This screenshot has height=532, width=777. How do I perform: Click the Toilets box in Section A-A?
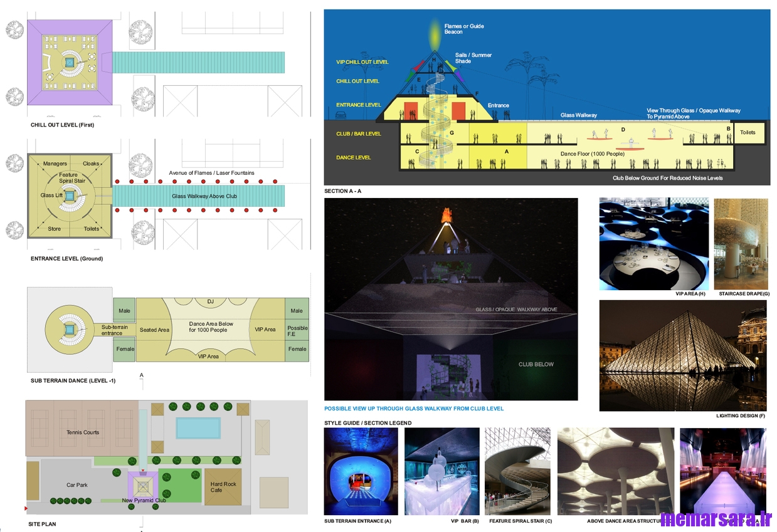pos(748,133)
